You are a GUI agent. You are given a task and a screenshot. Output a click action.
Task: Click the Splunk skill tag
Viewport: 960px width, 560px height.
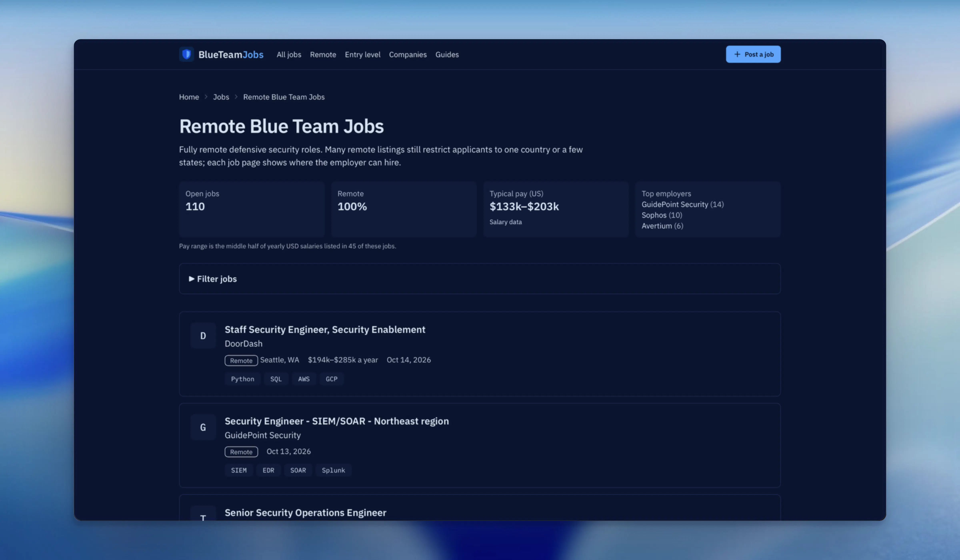[333, 470]
